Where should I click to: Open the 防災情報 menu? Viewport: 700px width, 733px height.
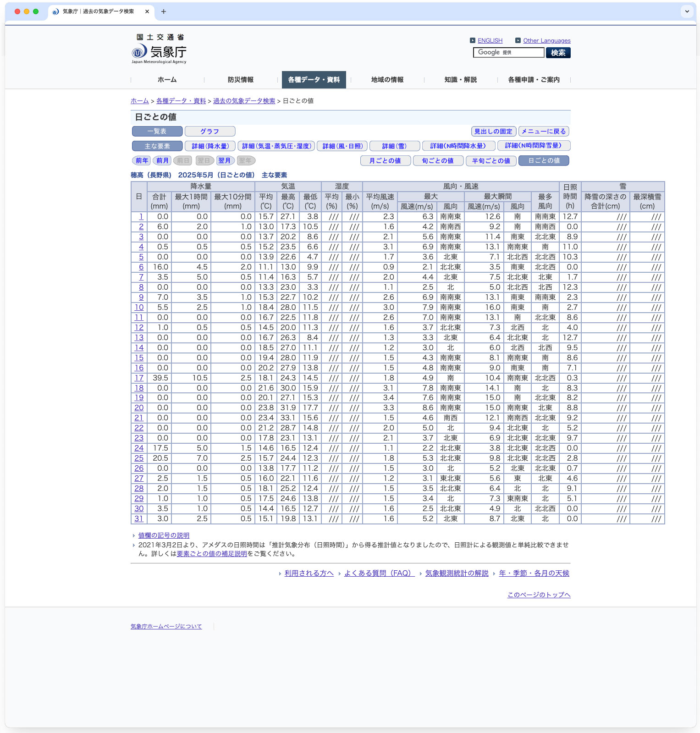tap(241, 80)
